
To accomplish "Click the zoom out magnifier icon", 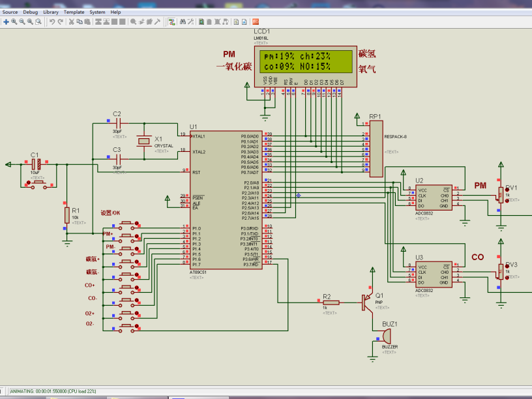I will (x=22, y=22).
